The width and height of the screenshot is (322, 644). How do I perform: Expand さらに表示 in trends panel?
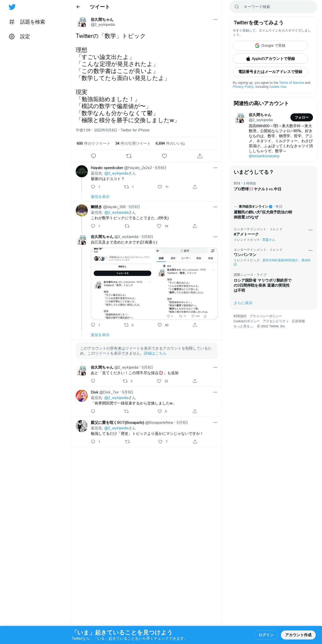pos(243,303)
